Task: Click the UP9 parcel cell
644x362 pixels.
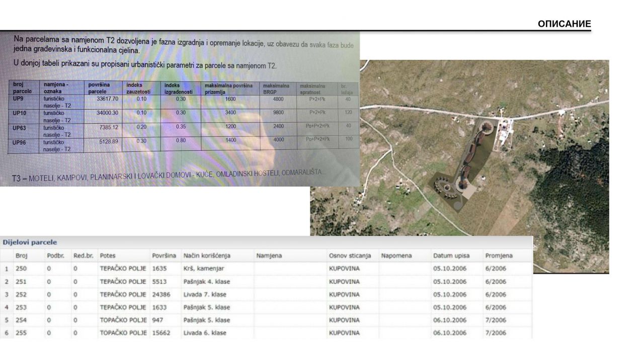Action: (19, 99)
